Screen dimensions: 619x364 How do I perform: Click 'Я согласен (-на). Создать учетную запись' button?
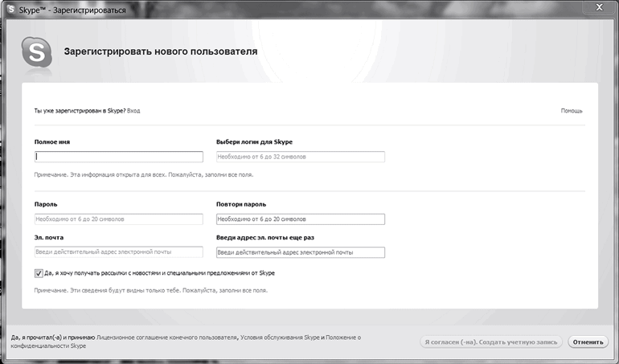(x=491, y=342)
